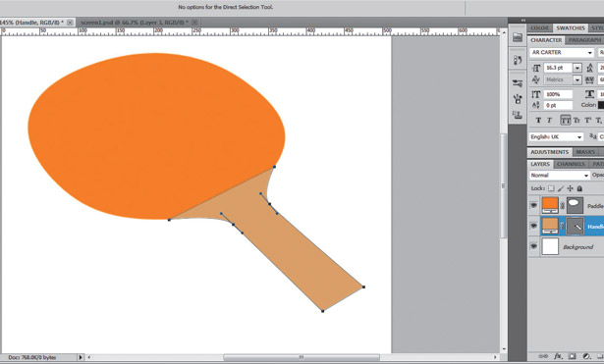
Task: Hide the Handle layer
Action: [x=533, y=226]
